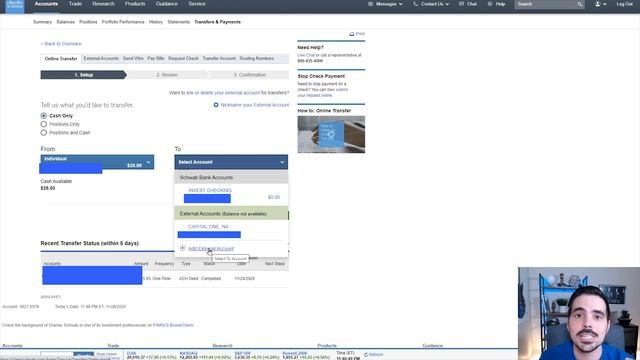
Task: Click Nickname your External Account link
Action: (255, 105)
